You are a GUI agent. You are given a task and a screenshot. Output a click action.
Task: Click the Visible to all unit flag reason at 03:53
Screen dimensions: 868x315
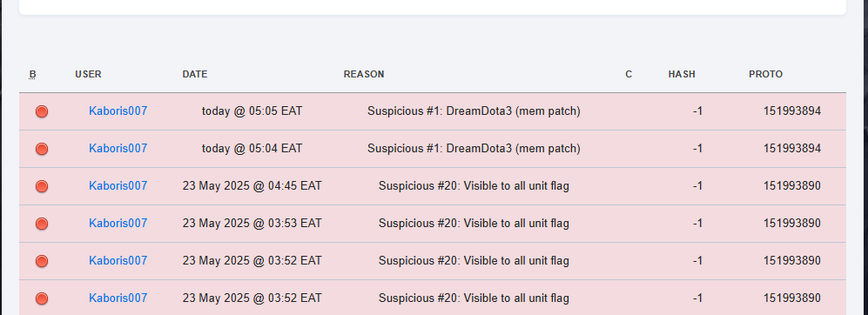474,223
